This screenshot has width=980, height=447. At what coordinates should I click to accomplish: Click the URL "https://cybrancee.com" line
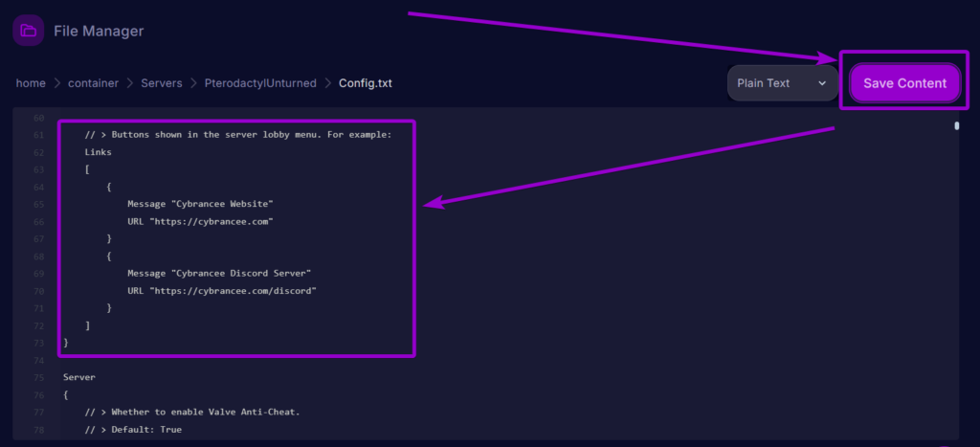tap(201, 221)
